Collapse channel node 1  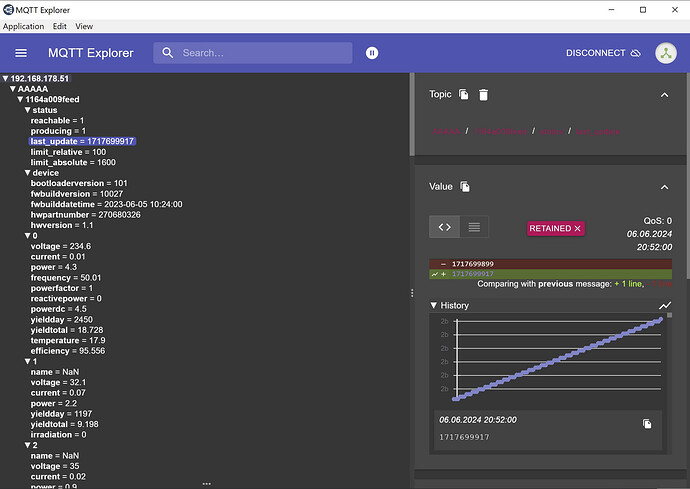pyautogui.click(x=27, y=361)
